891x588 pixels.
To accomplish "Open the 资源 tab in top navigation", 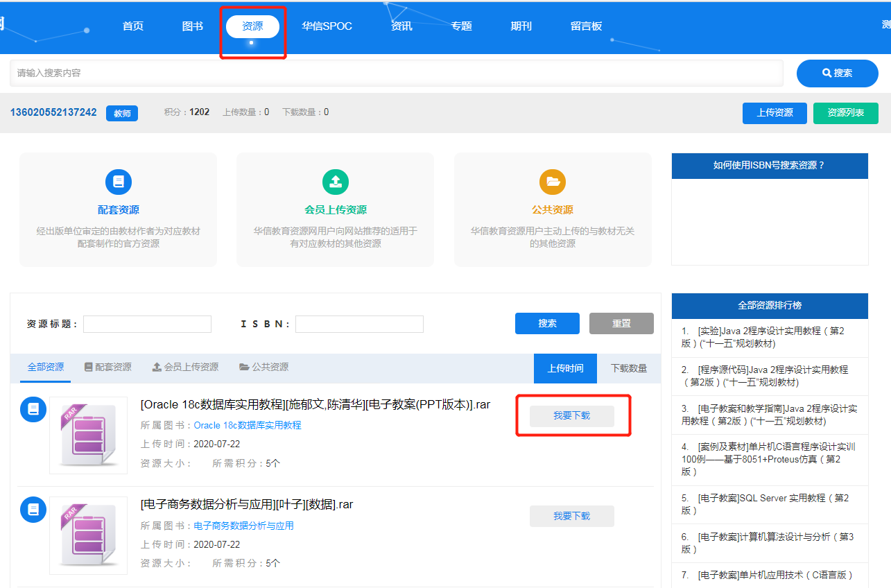I will 252,26.
